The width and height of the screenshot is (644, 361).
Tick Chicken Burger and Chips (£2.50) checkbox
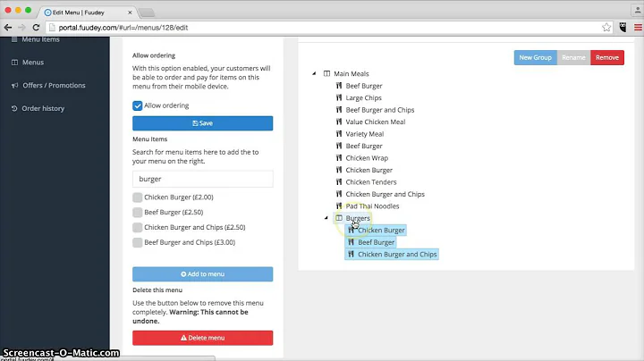tap(137, 227)
